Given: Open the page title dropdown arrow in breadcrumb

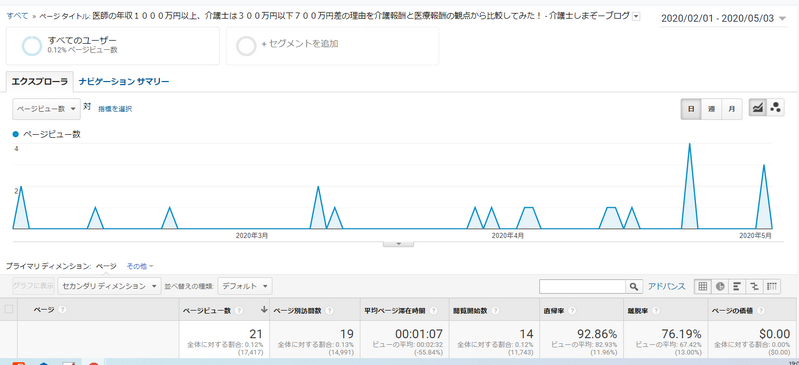Looking at the screenshot, I should (x=635, y=16).
